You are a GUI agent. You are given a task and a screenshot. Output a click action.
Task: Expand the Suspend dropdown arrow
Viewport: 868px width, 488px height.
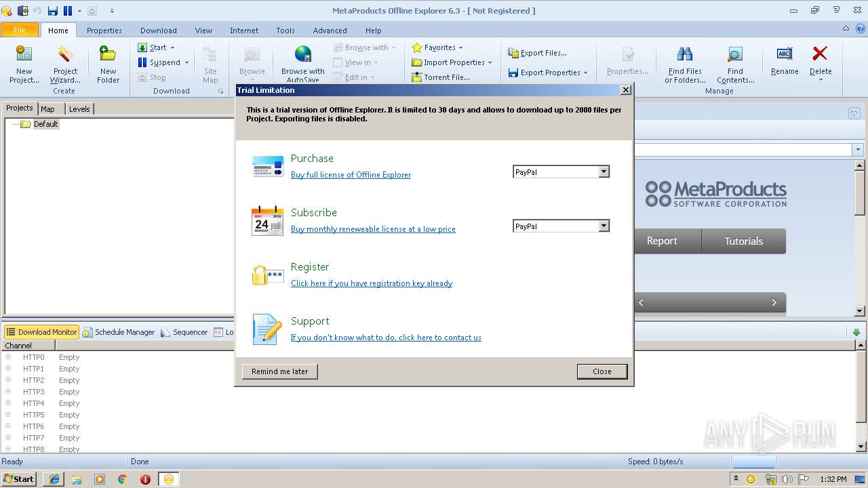point(186,62)
